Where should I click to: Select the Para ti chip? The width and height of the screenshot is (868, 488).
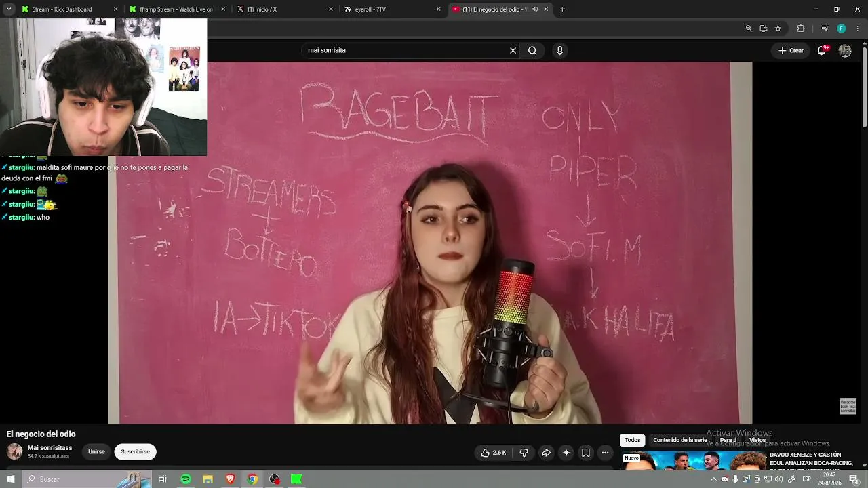tap(728, 440)
